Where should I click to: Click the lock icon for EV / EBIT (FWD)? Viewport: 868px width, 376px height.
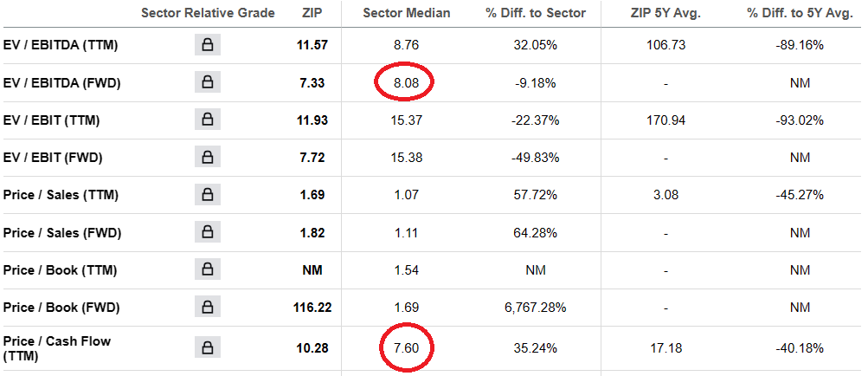[208, 158]
